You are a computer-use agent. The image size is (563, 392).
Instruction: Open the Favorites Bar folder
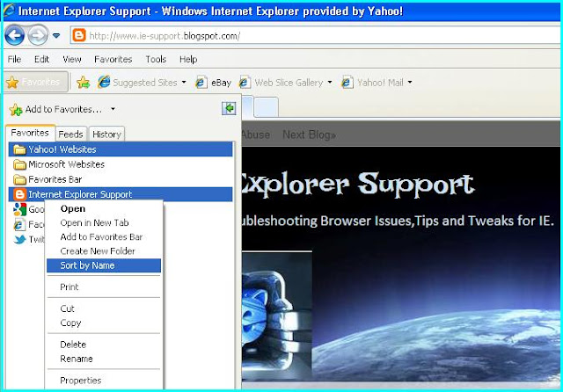click(121, 179)
